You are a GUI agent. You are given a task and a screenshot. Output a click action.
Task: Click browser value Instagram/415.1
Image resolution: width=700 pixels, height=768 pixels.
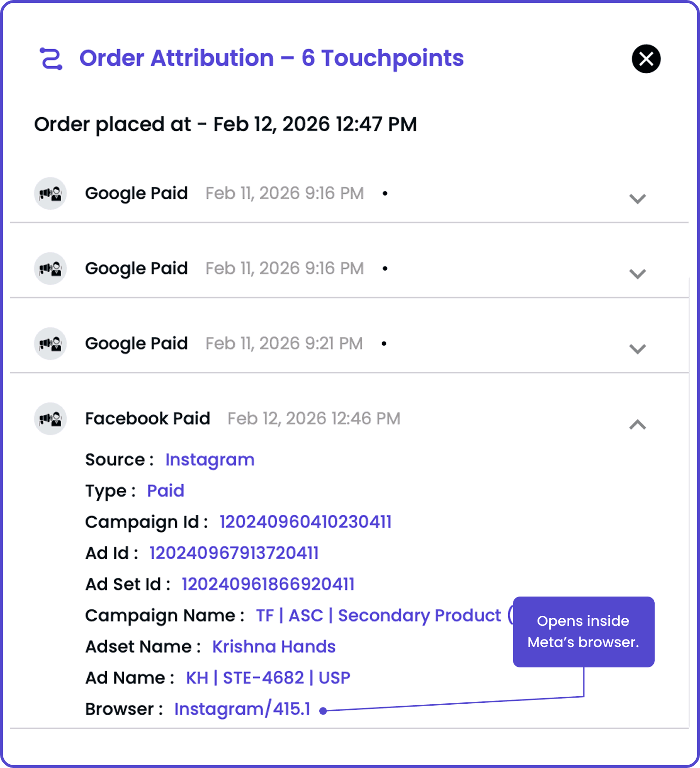242,709
